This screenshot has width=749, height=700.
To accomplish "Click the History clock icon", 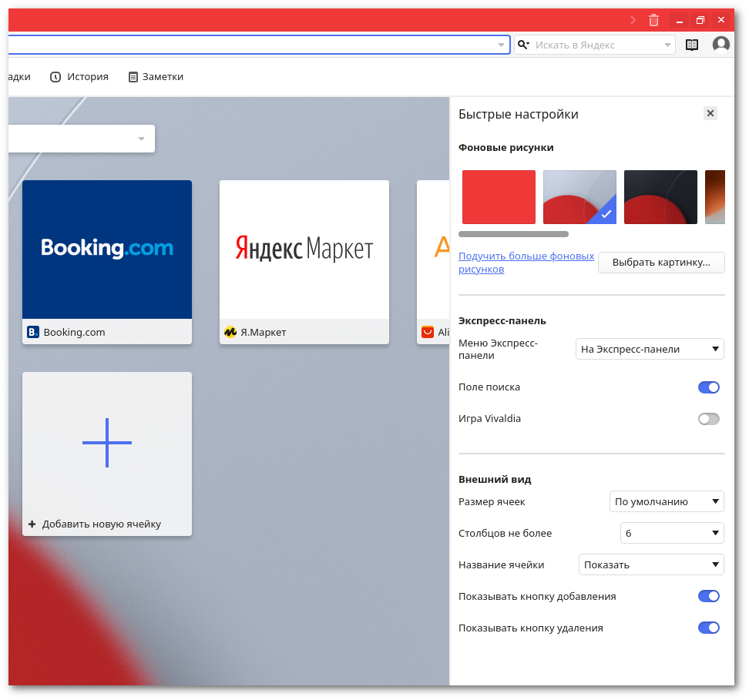I will pos(55,77).
